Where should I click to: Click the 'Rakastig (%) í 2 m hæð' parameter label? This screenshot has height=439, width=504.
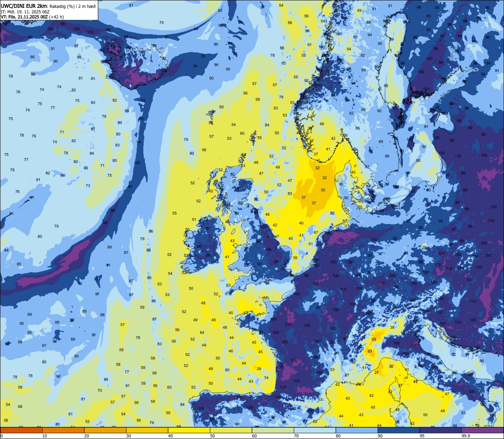72,6
